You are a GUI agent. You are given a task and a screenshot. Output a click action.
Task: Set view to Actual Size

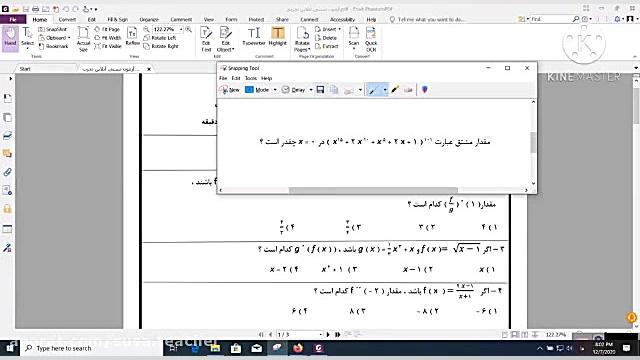pos(83,39)
